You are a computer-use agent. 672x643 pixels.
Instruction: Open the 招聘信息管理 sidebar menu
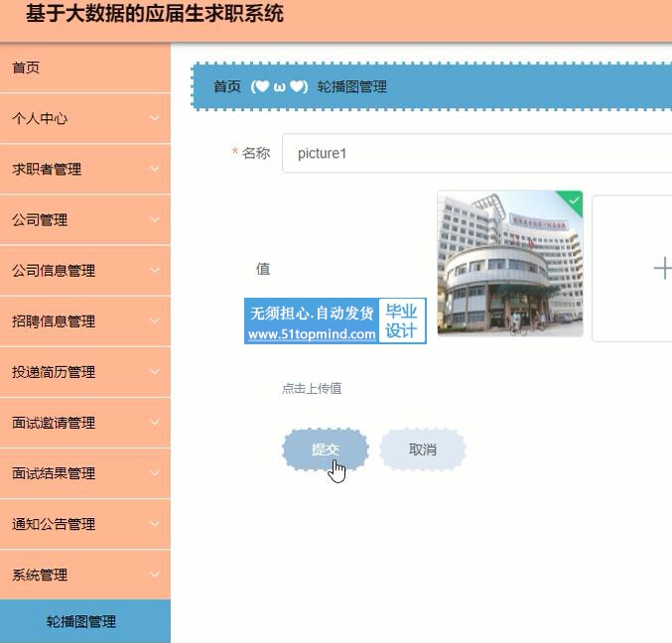[84, 321]
